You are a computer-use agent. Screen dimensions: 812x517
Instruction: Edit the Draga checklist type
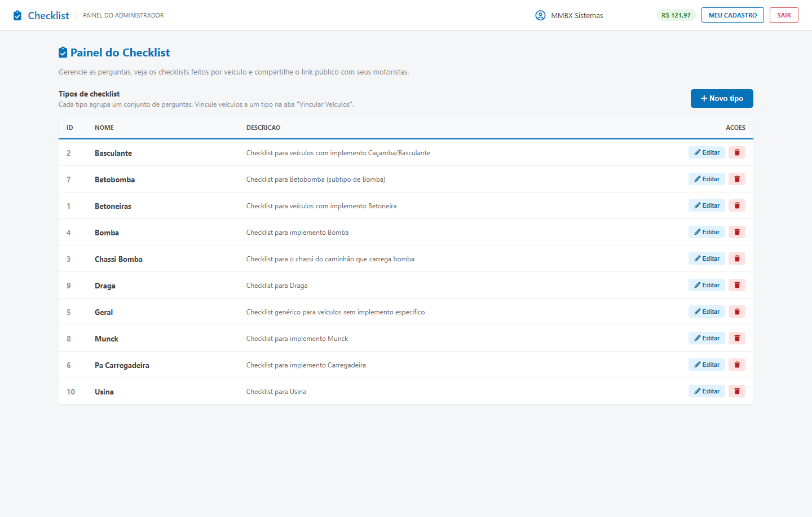pyautogui.click(x=707, y=285)
